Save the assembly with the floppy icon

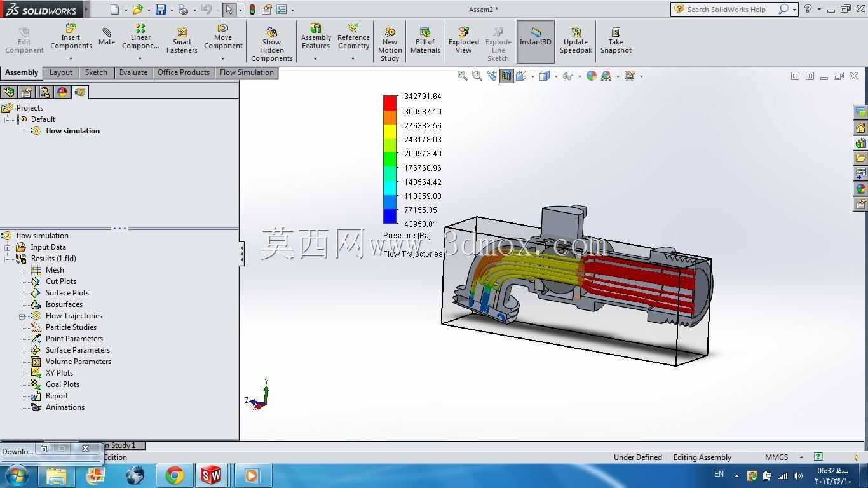(x=160, y=10)
